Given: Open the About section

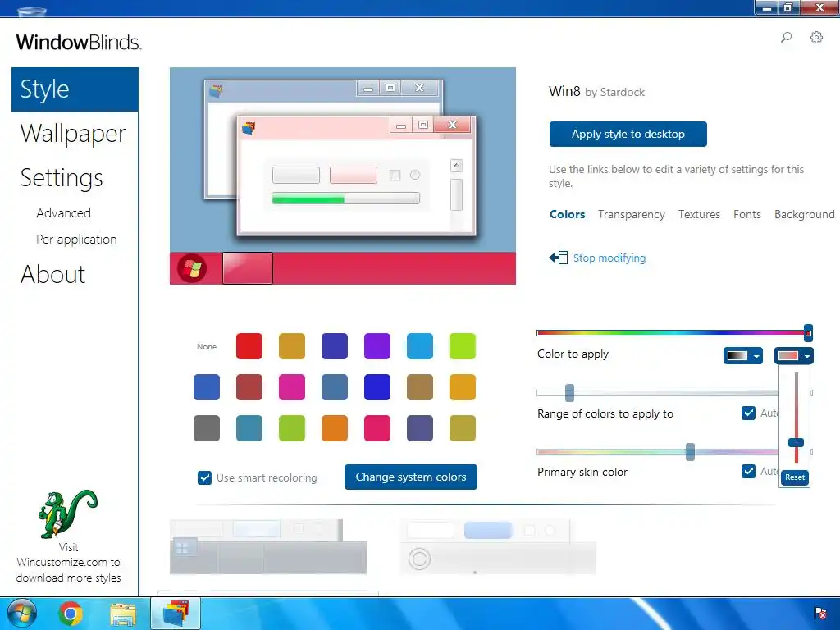Looking at the screenshot, I should coord(53,274).
